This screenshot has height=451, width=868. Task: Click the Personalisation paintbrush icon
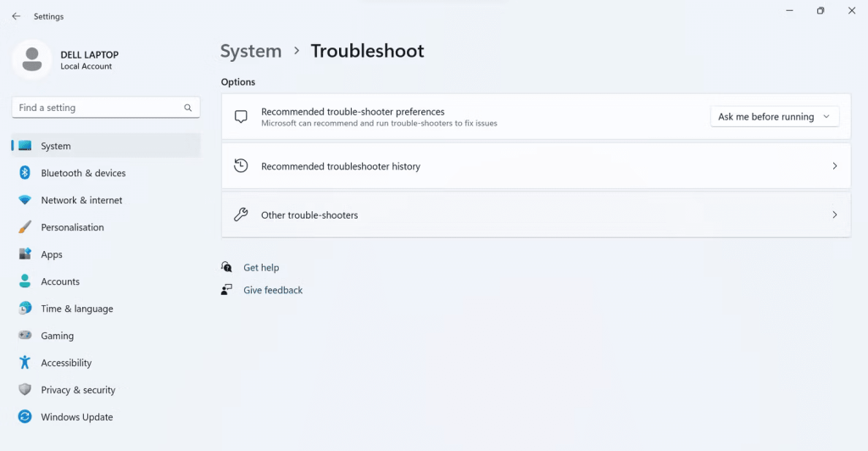tap(25, 227)
